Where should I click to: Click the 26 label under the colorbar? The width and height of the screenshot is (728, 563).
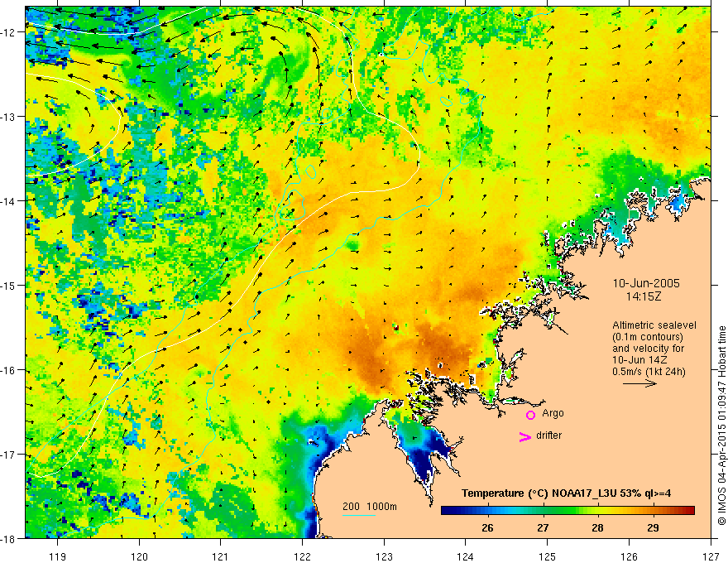[487, 527]
